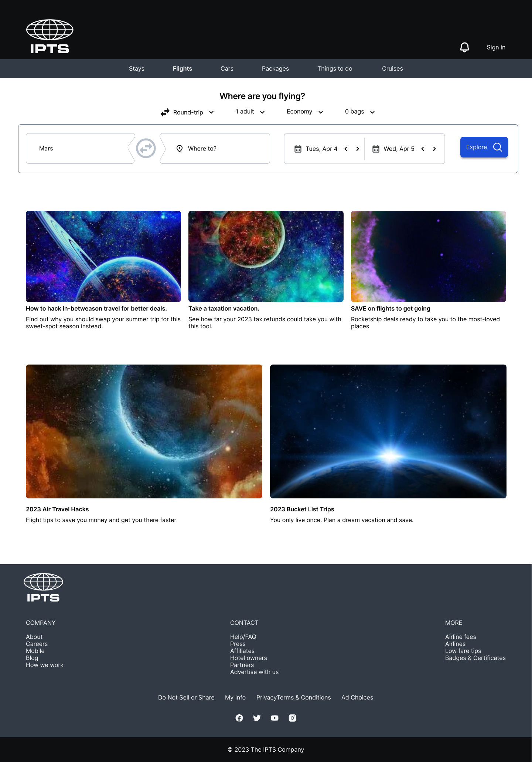The image size is (532, 762).
Task: Open the 0 bags dropdown
Action: click(360, 112)
